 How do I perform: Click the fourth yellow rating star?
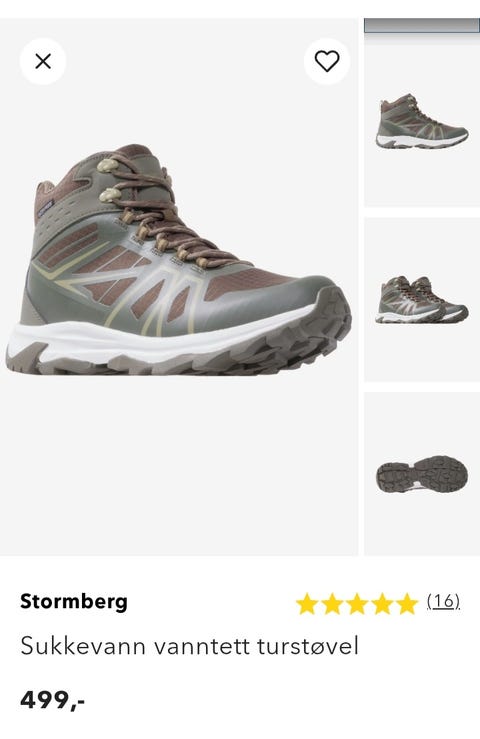(x=382, y=604)
